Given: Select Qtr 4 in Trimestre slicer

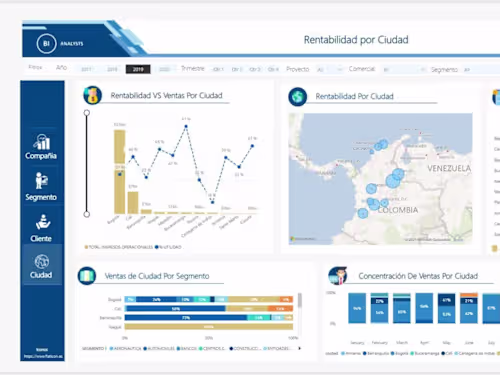Looking at the screenshot, I should point(273,69).
